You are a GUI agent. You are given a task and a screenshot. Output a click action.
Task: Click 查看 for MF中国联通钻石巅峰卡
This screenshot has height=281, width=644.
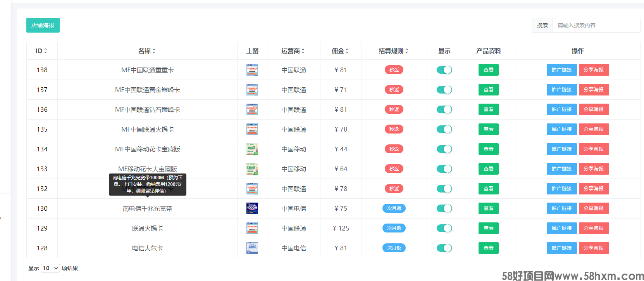tap(489, 109)
